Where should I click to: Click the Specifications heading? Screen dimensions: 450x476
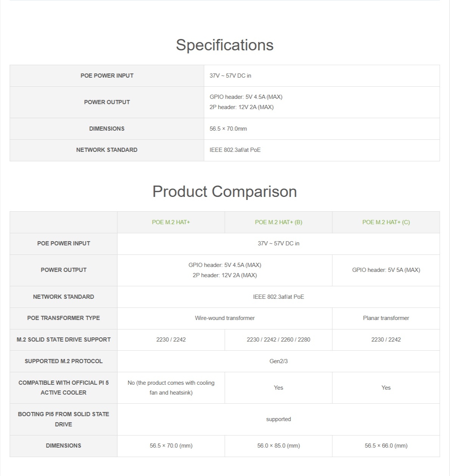tap(224, 45)
